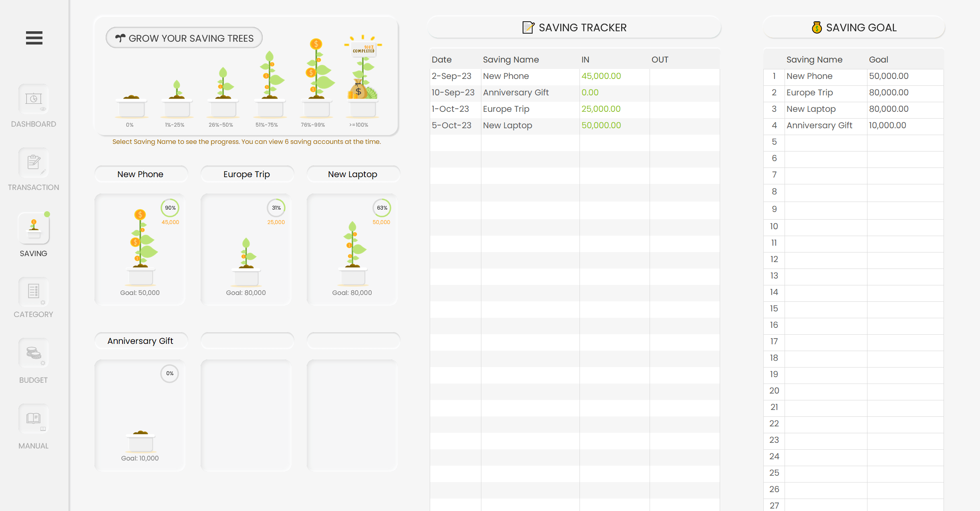
Task: Select the New Laptop tree thumbnail card
Action: 352,249
